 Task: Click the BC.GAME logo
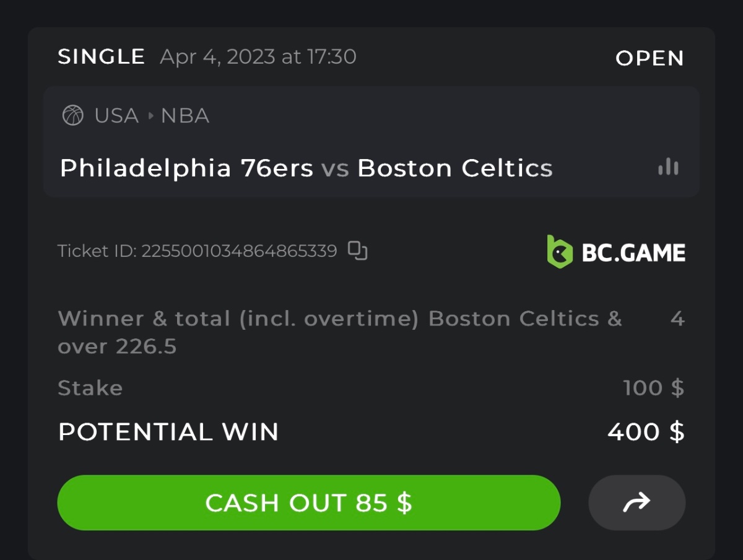[x=616, y=251]
